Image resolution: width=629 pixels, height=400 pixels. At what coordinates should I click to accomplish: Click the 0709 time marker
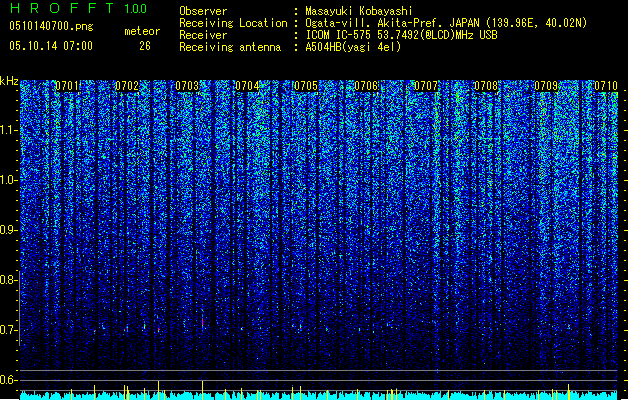(546, 86)
